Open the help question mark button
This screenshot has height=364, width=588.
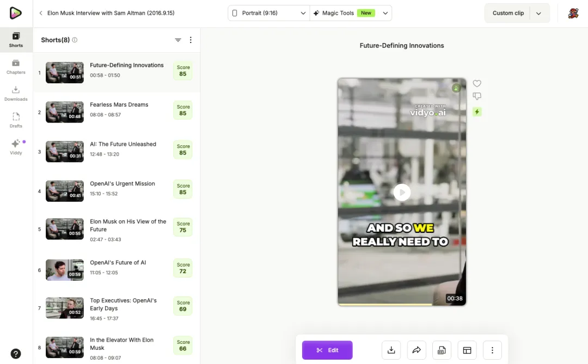pyautogui.click(x=16, y=354)
